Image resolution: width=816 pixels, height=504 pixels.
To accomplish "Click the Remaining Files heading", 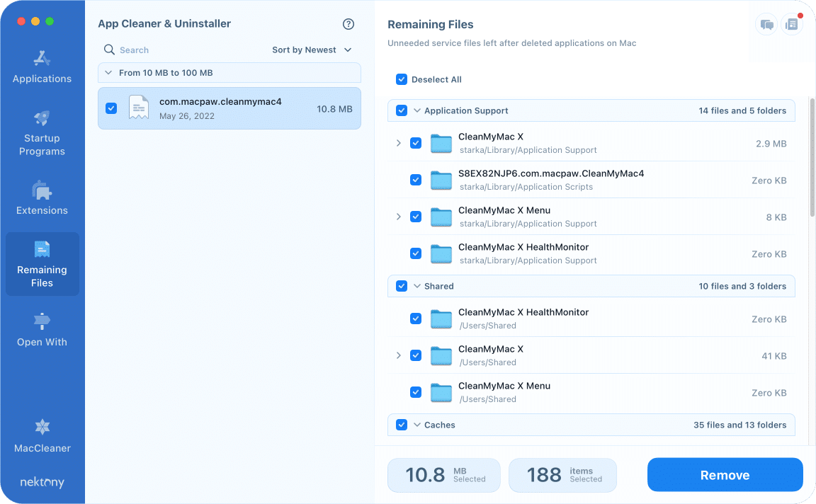I will pyautogui.click(x=431, y=25).
